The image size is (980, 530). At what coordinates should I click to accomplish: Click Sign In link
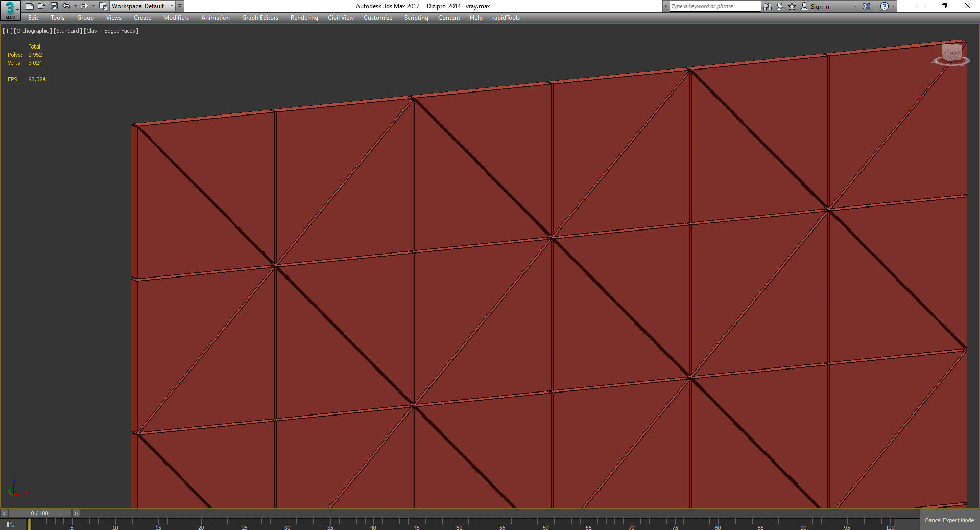(x=820, y=7)
